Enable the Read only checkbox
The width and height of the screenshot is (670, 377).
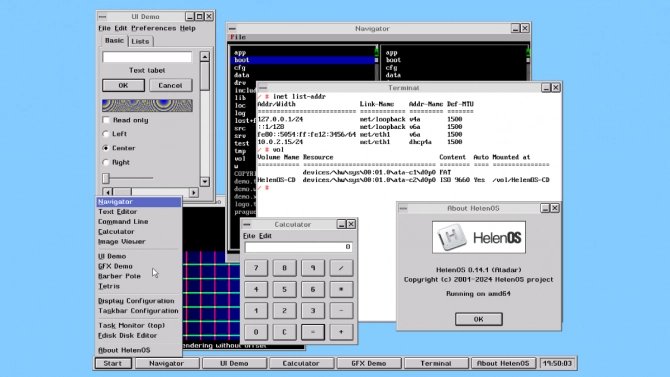coord(106,120)
